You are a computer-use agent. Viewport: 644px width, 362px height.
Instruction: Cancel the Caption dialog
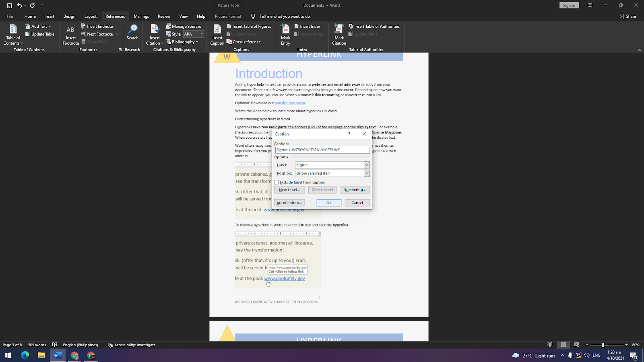tap(357, 203)
